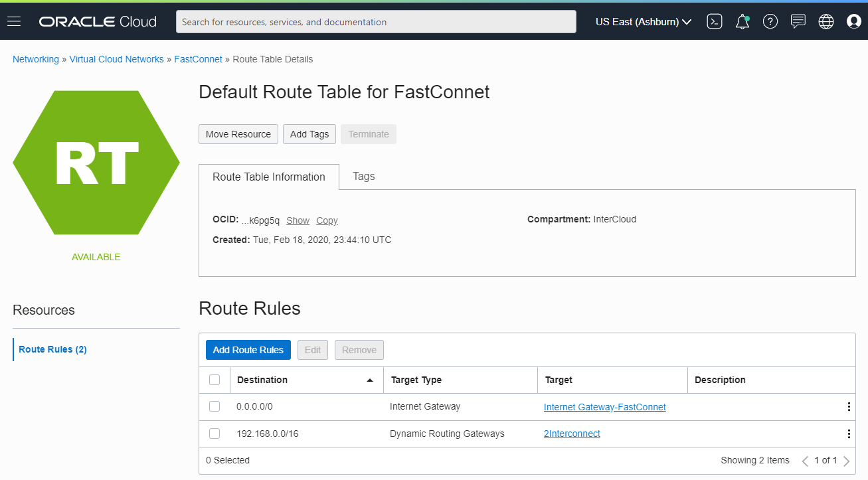This screenshot has height=480, width=868.
Task: Select the checkbox for the 192.168.0.0/16 rule
Action: pos(215,434)
